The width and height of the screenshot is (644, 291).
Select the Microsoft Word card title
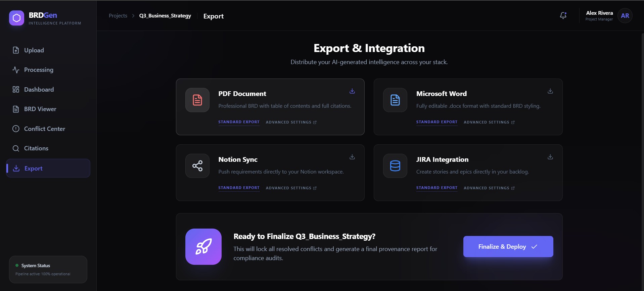coord(442,94)
